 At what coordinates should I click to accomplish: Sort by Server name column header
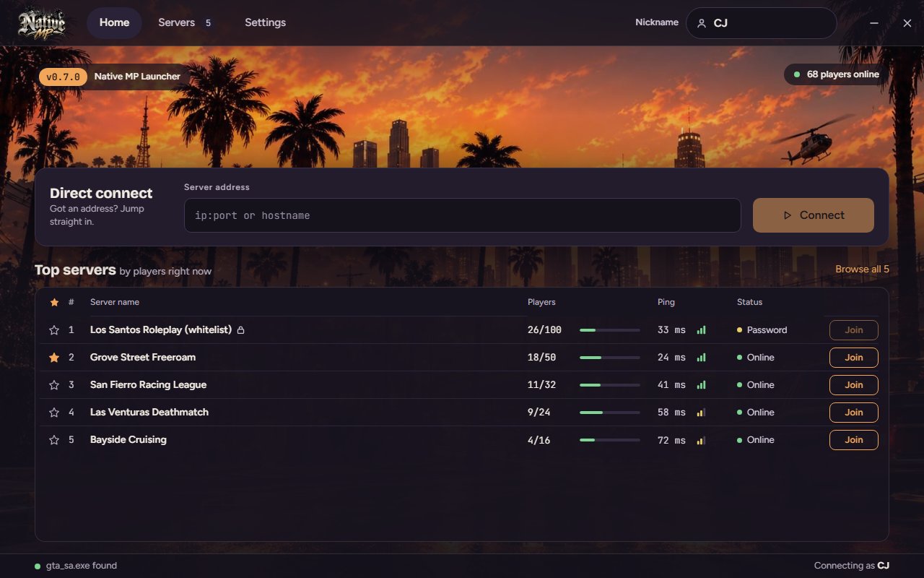tap(115, 302)
